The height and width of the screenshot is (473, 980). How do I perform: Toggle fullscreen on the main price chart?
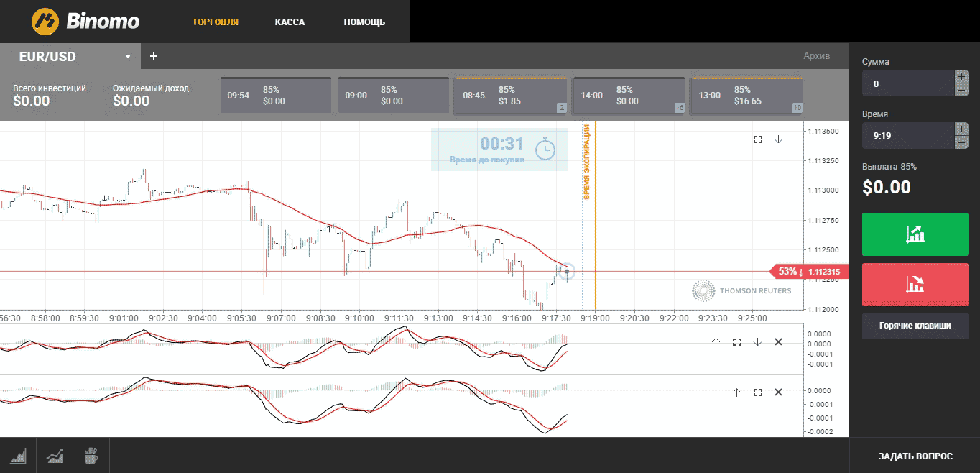pyautogui.click(x=757, y=139)
